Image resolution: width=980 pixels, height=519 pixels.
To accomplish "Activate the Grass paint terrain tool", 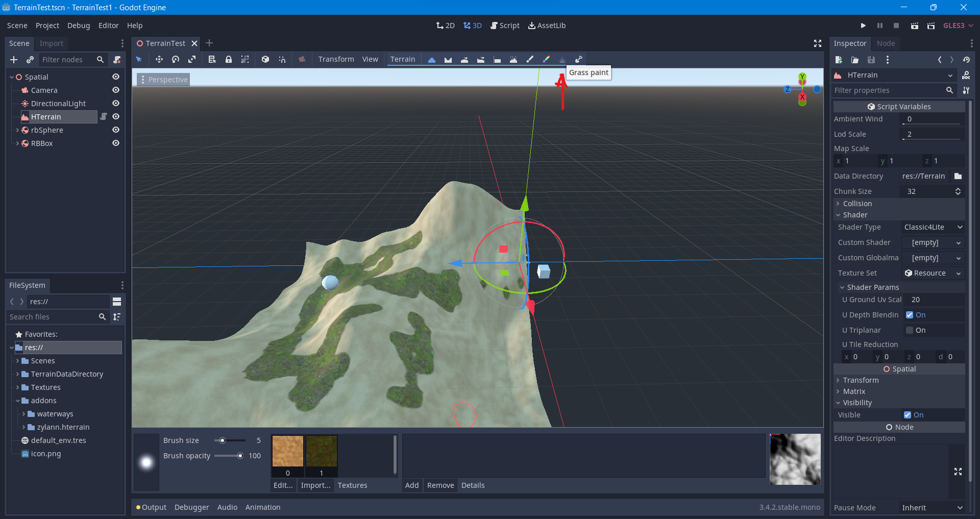I will [562, 59].
